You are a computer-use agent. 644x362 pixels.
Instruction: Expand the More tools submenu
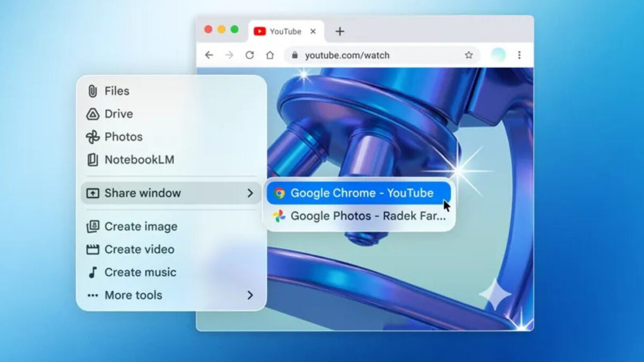coord(250,295)
